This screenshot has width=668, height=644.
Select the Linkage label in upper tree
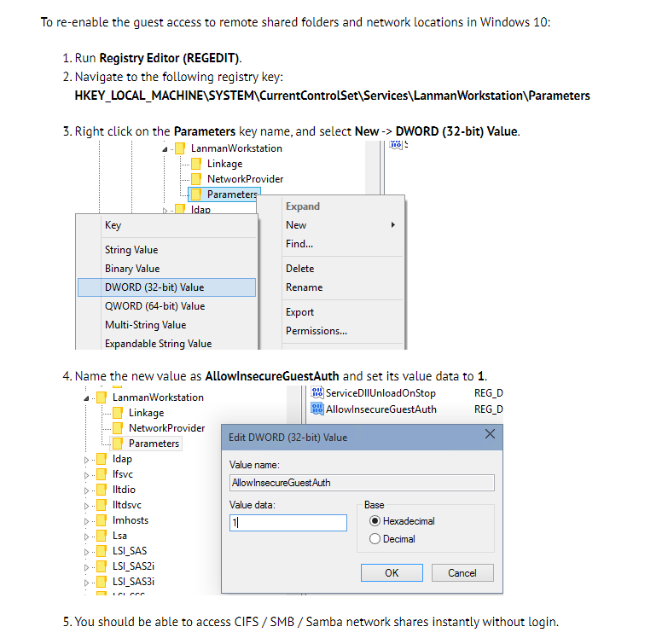click(224, 164)
